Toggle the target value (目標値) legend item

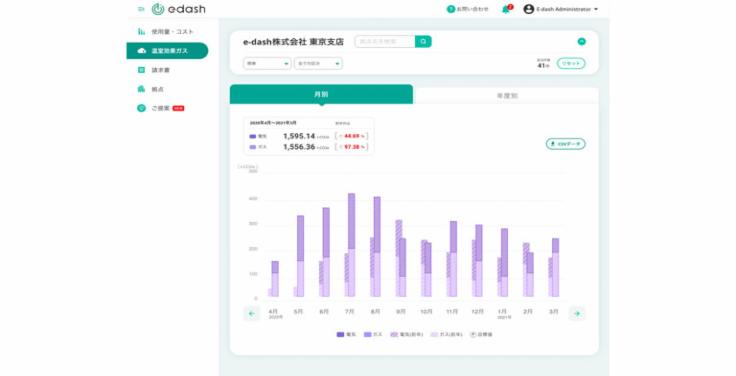coord(481,334)
